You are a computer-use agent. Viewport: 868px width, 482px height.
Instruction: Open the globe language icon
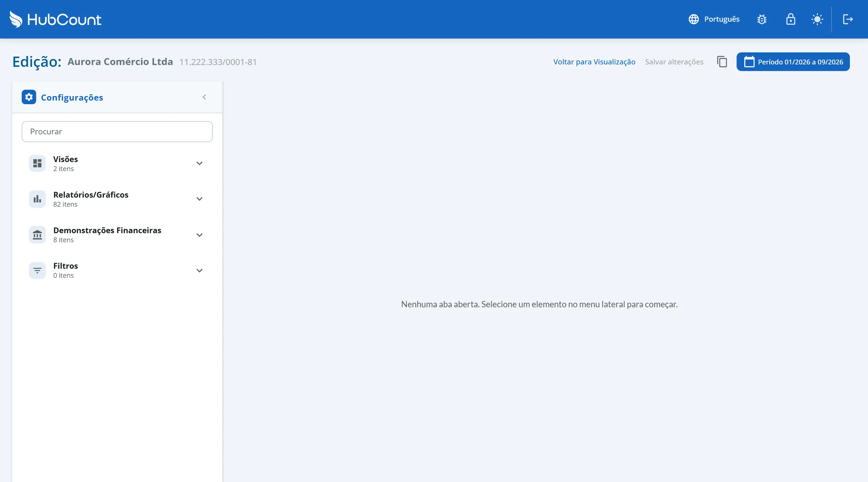coord(693,19)
